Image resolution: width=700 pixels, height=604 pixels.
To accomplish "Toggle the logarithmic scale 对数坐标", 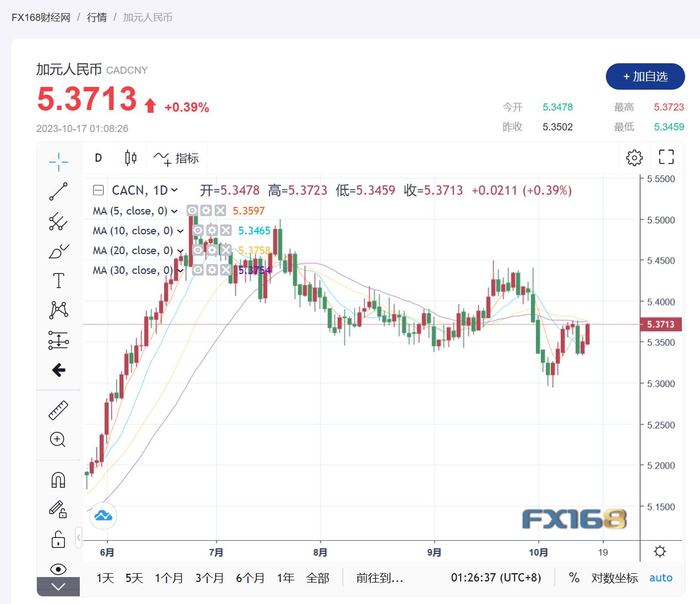I will (614, 578).
